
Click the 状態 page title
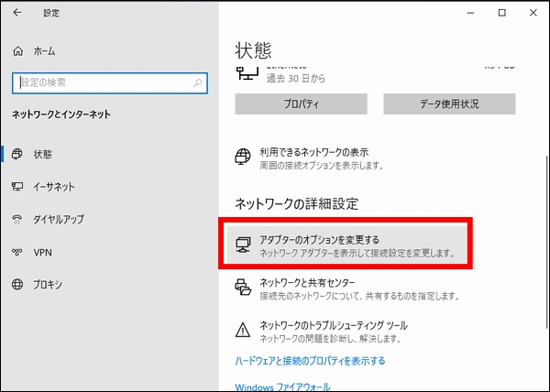[253, 50]
